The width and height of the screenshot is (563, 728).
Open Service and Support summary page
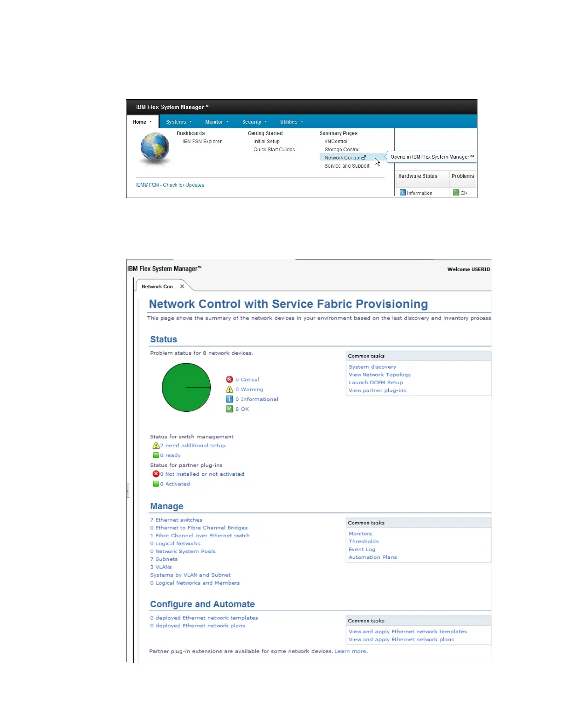(x=347, y=166)
